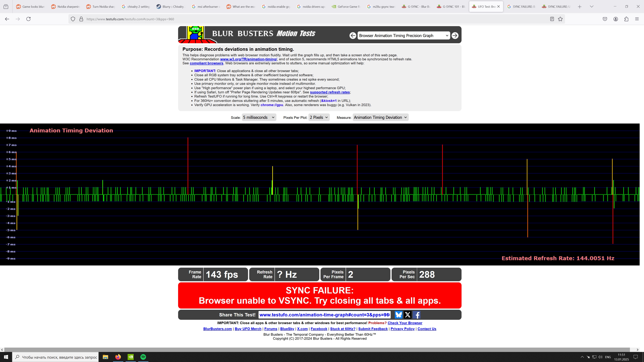Bookmark this page with star icon
Image resolution: width=644 pixels, height=362 pixels.
(560, 19)
